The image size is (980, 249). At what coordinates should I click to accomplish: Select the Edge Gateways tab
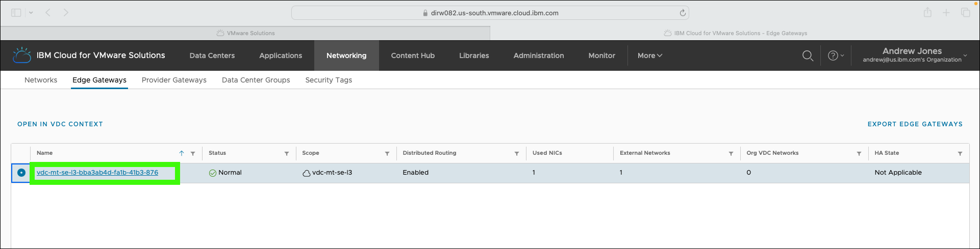99,80
